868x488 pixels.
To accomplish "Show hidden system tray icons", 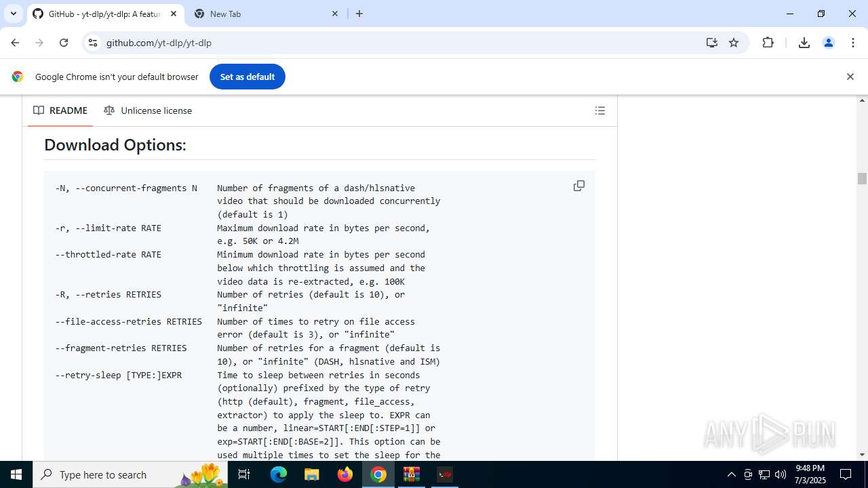I will click(731, 474).
